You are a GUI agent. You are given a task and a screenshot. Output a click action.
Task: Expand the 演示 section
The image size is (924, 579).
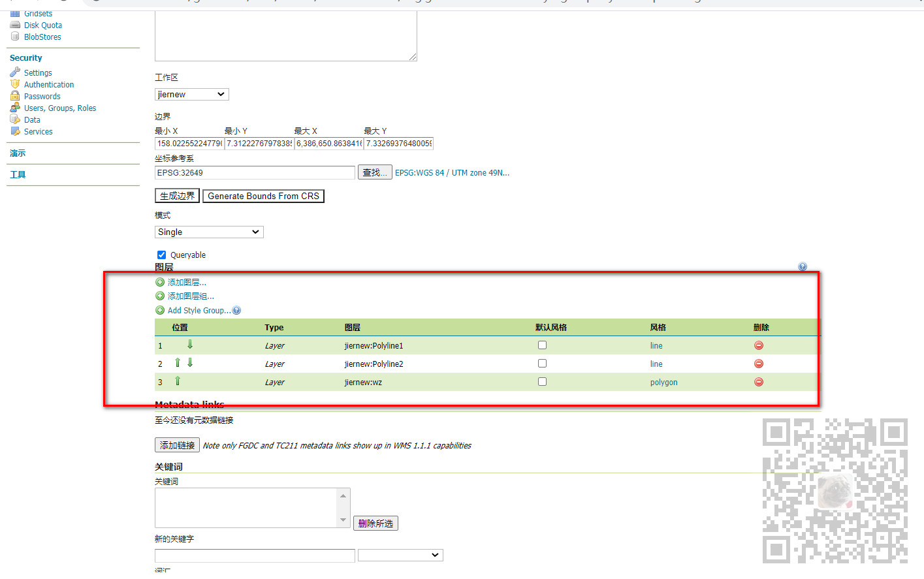tap(18, 153)
